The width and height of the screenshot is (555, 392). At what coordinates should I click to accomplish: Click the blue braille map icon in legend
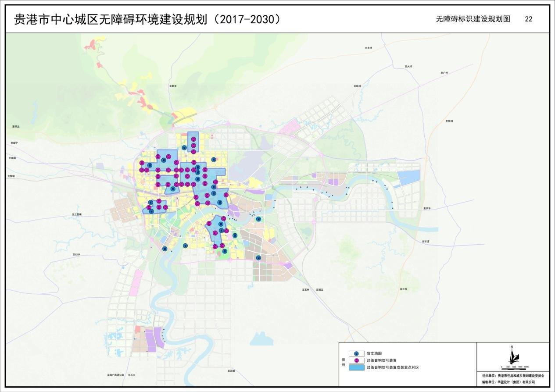356,353
